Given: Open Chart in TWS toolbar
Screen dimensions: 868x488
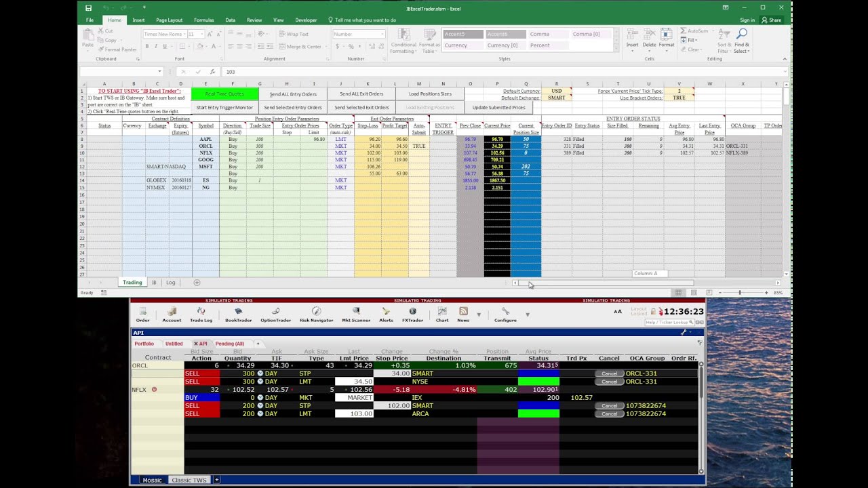Looking at the screenshot, I should pos(442,314).
